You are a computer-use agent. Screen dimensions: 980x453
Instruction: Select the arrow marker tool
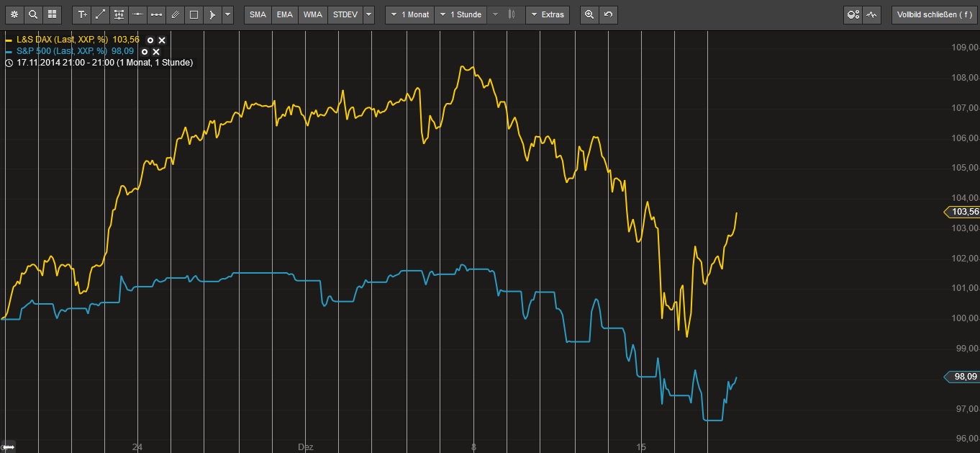(x=213, y=14)
